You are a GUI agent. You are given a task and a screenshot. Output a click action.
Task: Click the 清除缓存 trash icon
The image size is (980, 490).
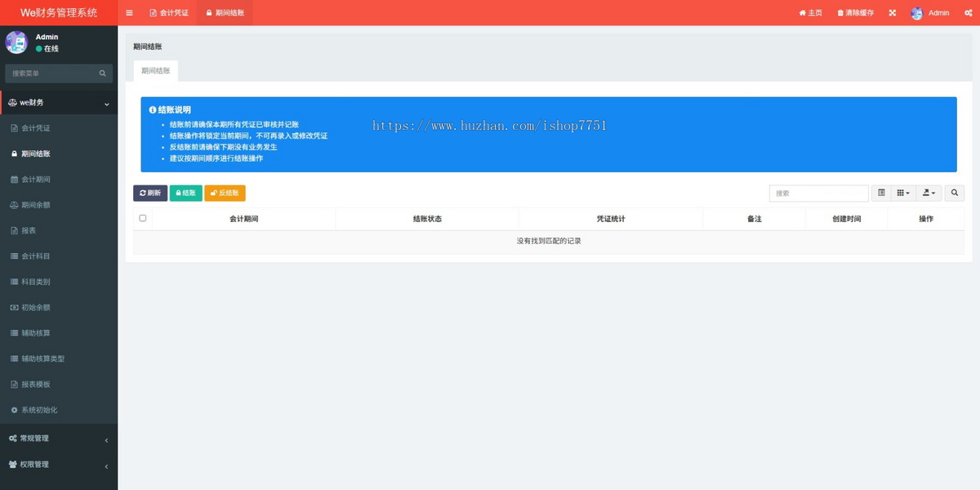(855, 13)
